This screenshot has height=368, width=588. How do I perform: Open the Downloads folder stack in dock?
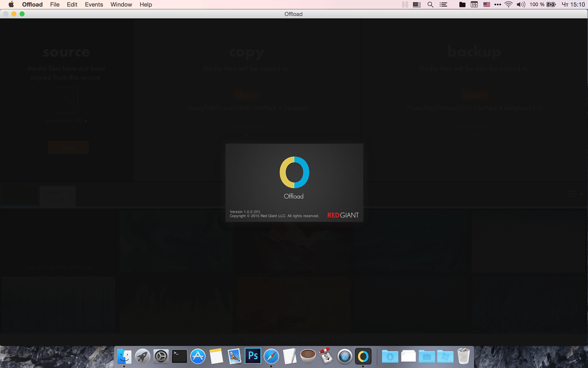[x=390, y=356]
